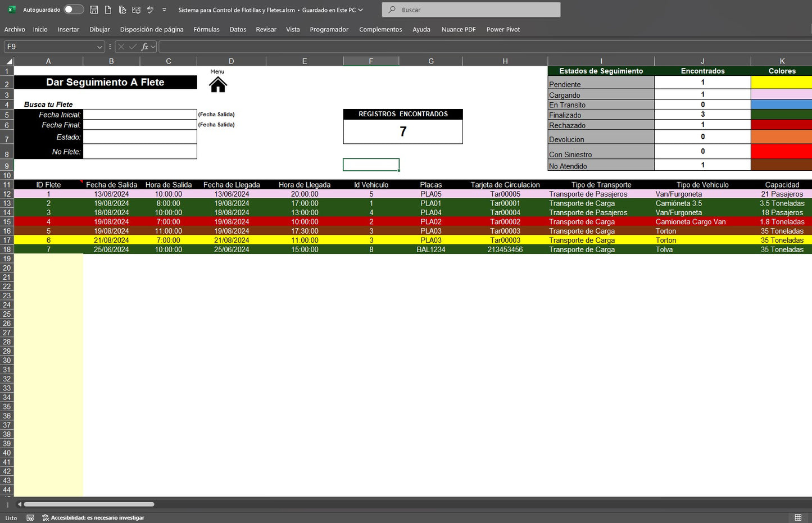
Task: Expand the Guardado en Este PC dropdown
Action: pos(360,10)
